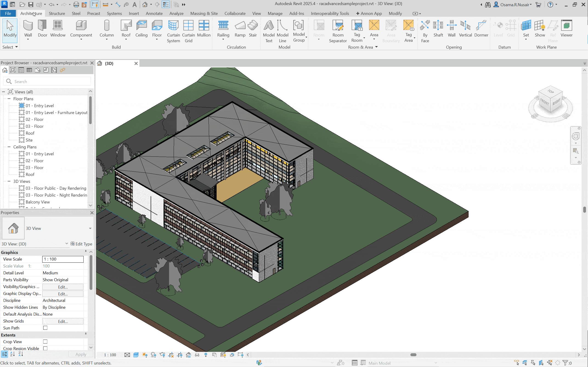Expand the Room & Area panel dropdown
588x367 pixels.
coord(376,47)
